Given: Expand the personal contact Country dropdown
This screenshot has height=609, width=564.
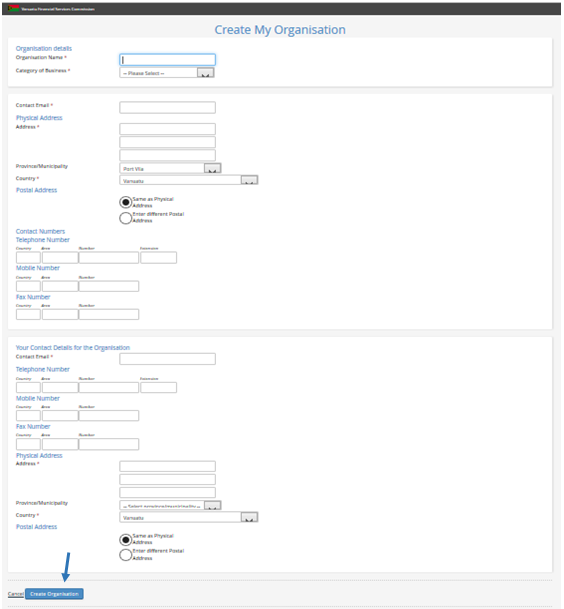Looking at the screenshot, I should pos(189,517).
